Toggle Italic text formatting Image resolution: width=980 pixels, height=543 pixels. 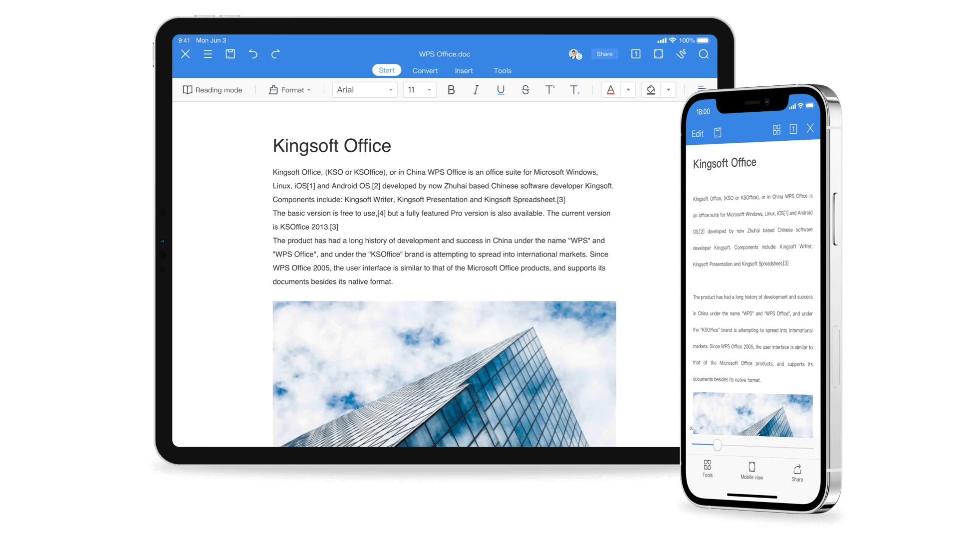(476, 90)
